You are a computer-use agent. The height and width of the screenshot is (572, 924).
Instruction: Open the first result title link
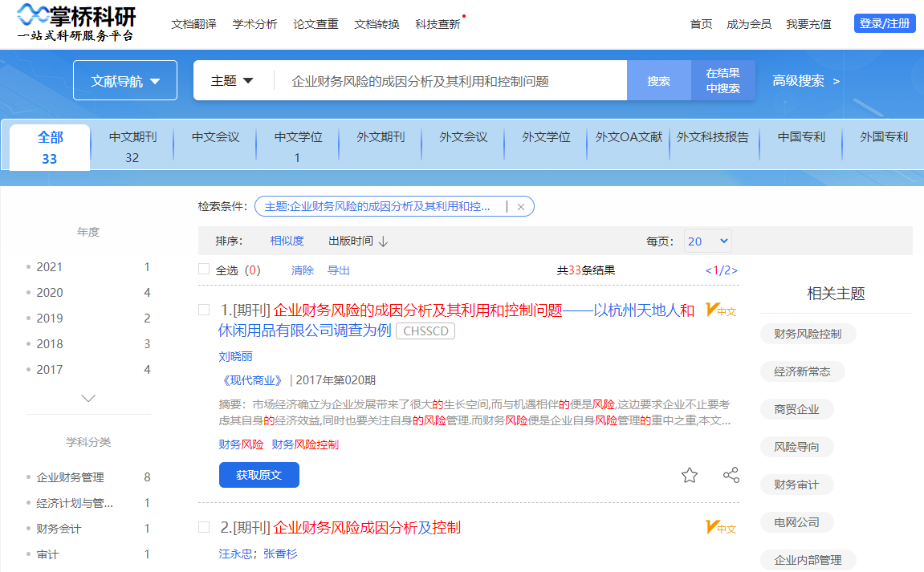[457, 320]
